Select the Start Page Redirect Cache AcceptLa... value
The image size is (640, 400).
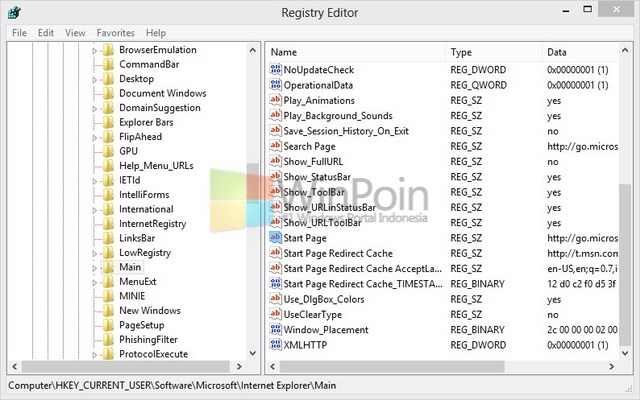click(362, 269)
